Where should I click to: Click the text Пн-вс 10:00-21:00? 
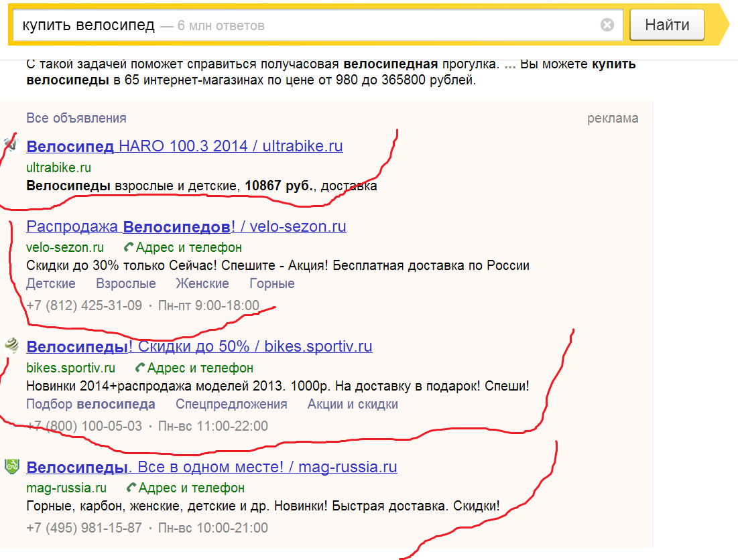click(212, 528)
